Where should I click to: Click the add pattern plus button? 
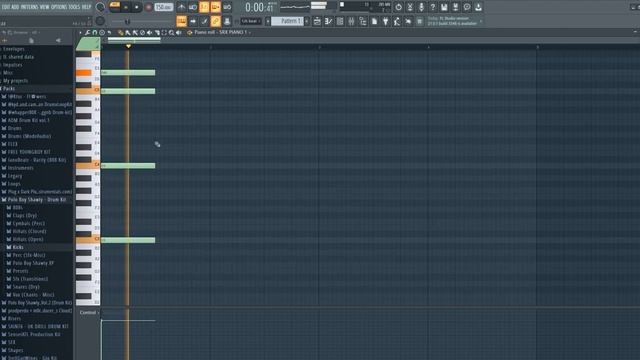tap(307, 21)
